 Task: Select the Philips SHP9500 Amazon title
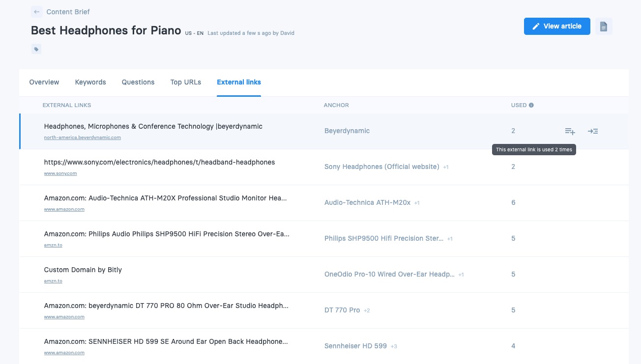pyautogui.click(x=167, y=234)
